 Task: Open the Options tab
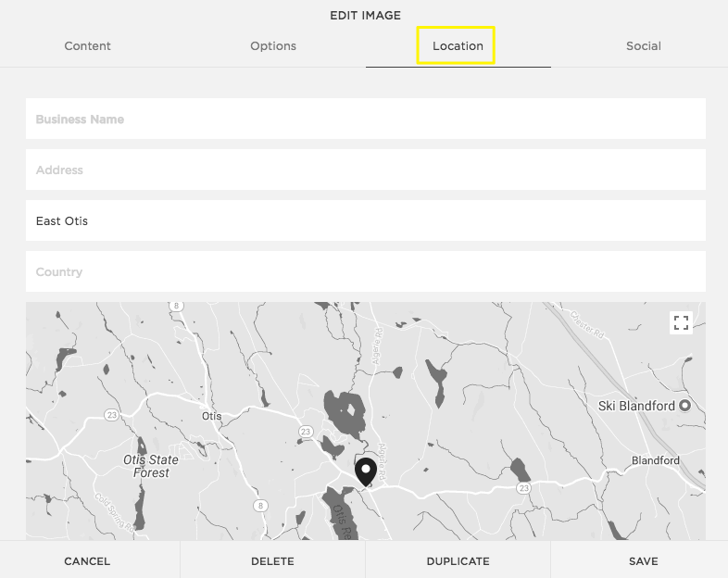tap(273, 45)
